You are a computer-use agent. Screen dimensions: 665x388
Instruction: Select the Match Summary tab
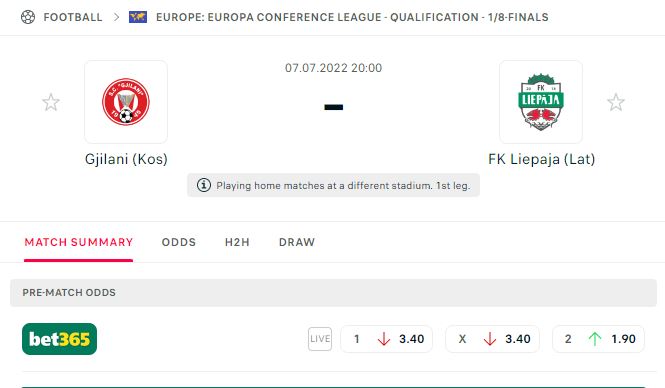[x=78, y=242]
